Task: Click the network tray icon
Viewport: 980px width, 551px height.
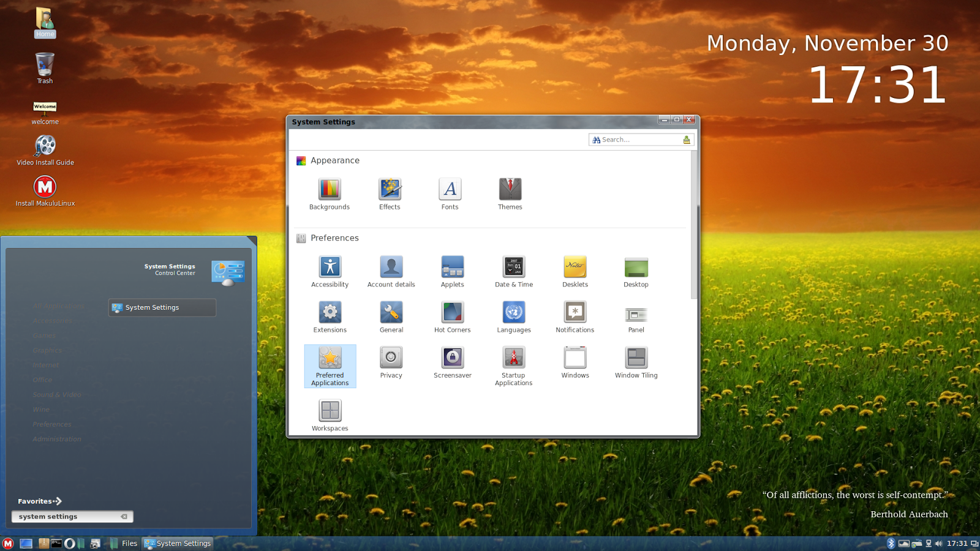Action: click(929, 544)
